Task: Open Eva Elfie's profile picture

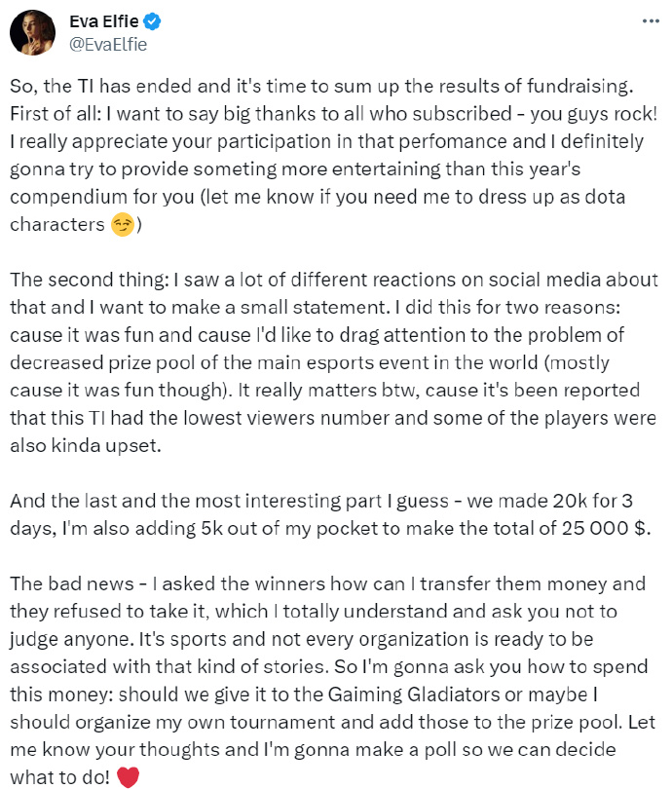Action: [32, 32]
